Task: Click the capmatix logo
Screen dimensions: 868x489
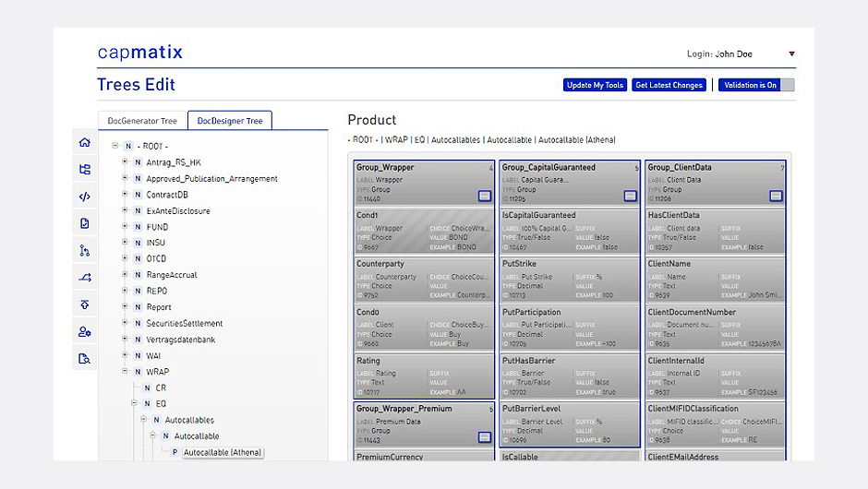Action: click(x=140, y=52)
